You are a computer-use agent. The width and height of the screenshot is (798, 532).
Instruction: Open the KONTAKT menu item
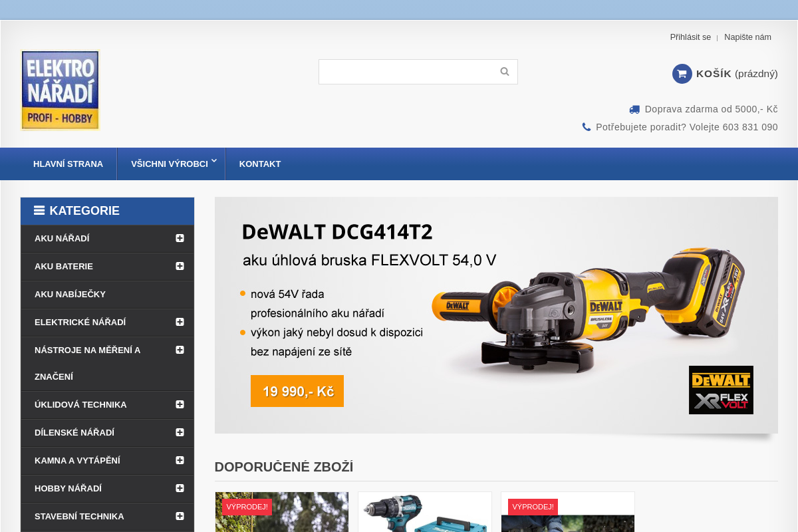260,164
